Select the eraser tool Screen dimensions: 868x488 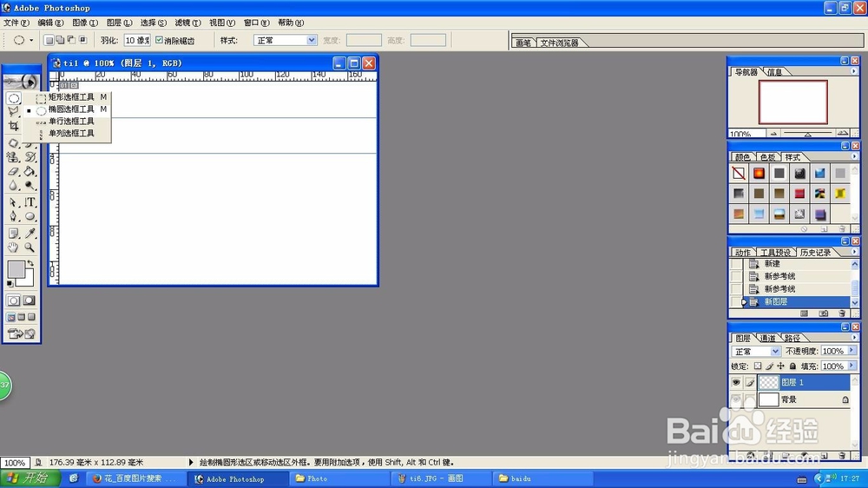pos(13,172)
